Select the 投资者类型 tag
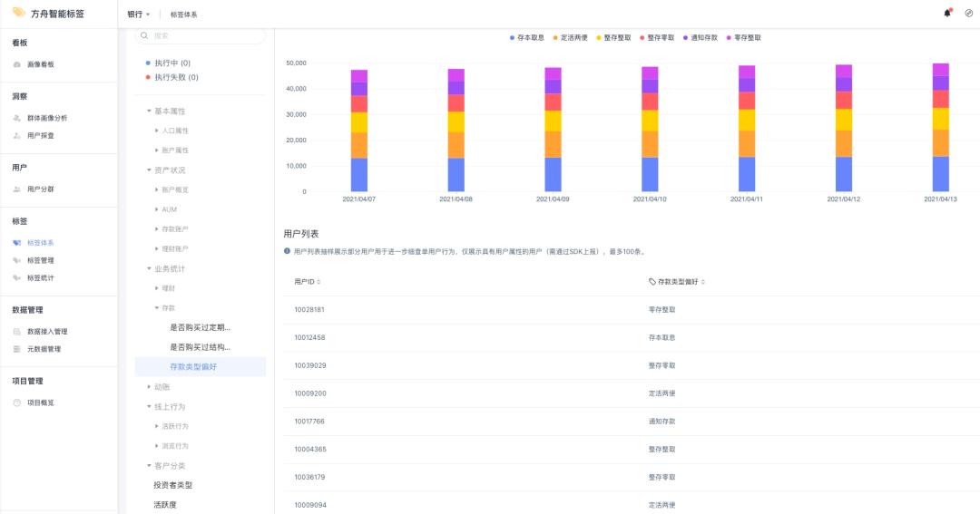 coord(172,485)
